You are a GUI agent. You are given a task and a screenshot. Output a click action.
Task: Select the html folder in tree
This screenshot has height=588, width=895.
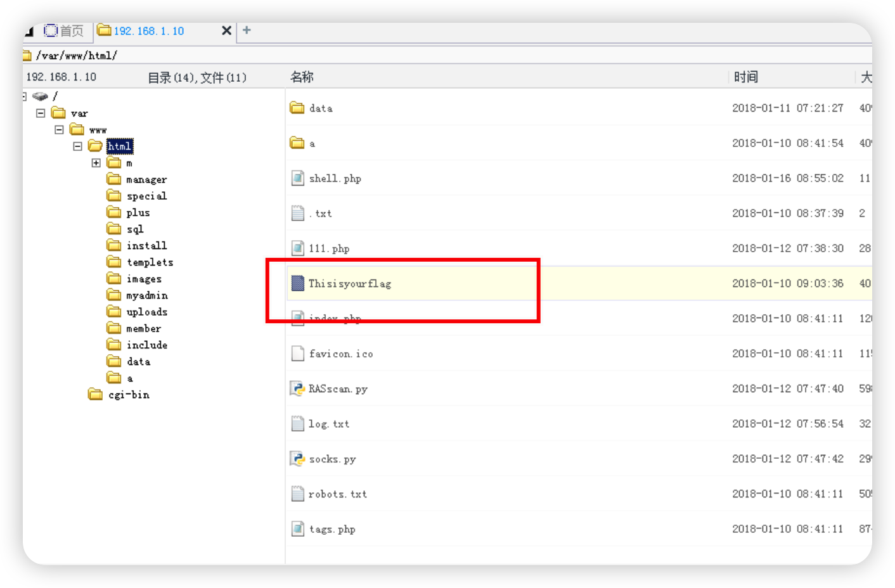pos(119,146)
